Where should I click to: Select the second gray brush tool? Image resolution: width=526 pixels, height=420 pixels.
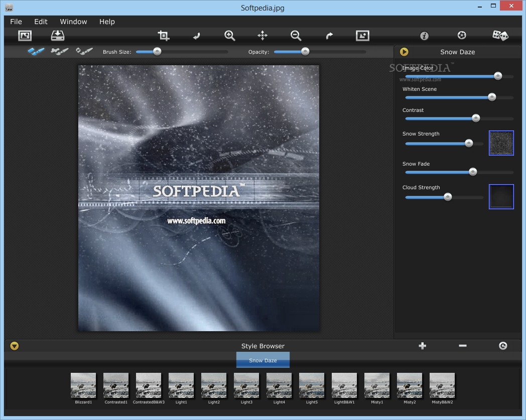click(x=60, y=51)
